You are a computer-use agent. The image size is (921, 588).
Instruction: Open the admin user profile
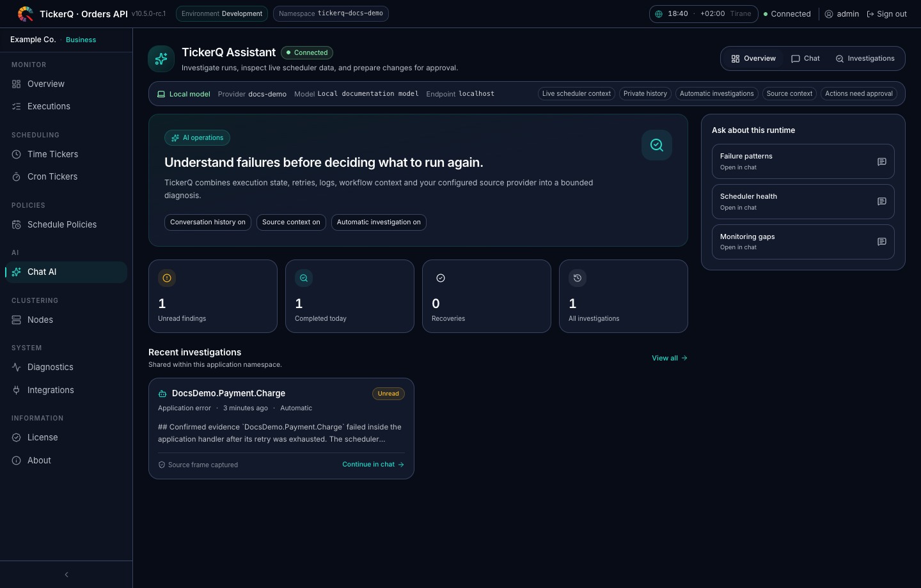[x=842, y=13]
